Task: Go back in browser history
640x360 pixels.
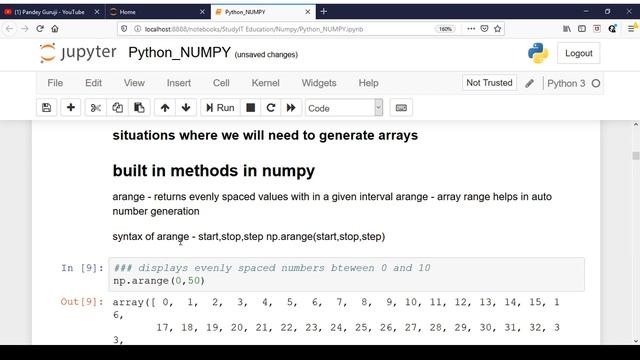Action: tap(9, 29)
